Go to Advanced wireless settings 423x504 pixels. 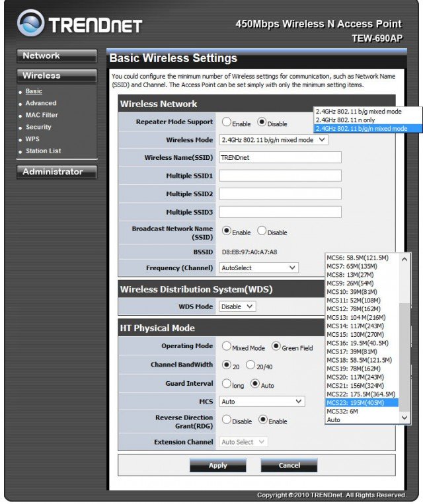click(41, 103)
